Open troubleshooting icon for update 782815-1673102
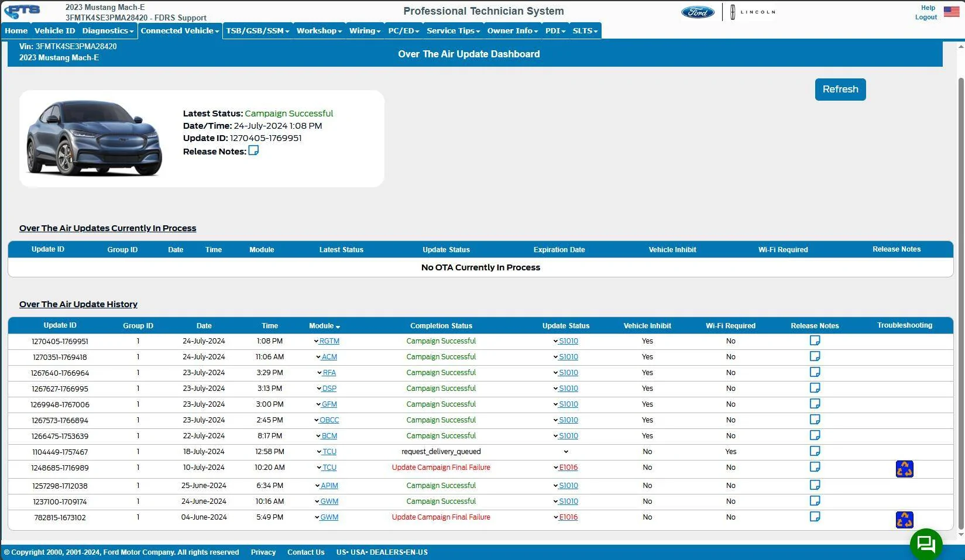Screen dimensions: 965x560 (x=904, y=520)
